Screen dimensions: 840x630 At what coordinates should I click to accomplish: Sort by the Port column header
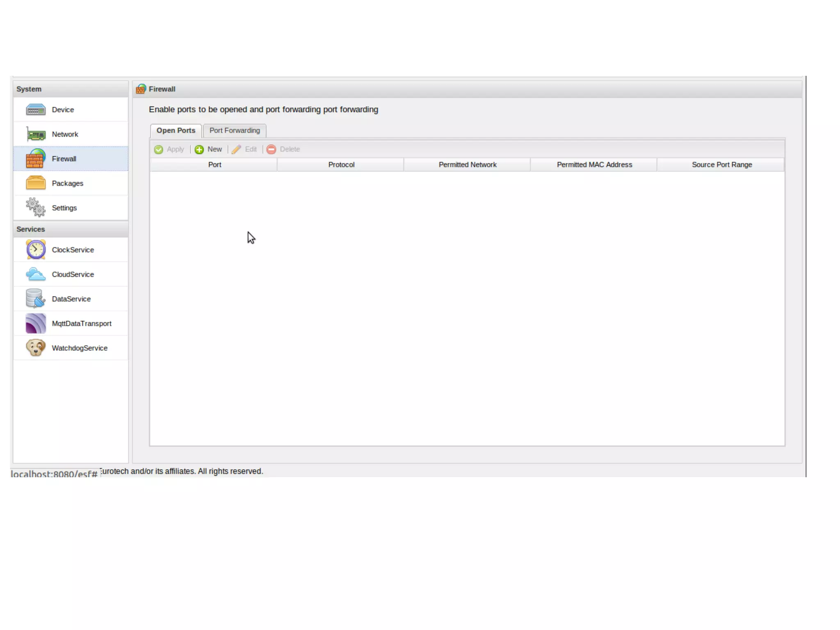point(214,164)
